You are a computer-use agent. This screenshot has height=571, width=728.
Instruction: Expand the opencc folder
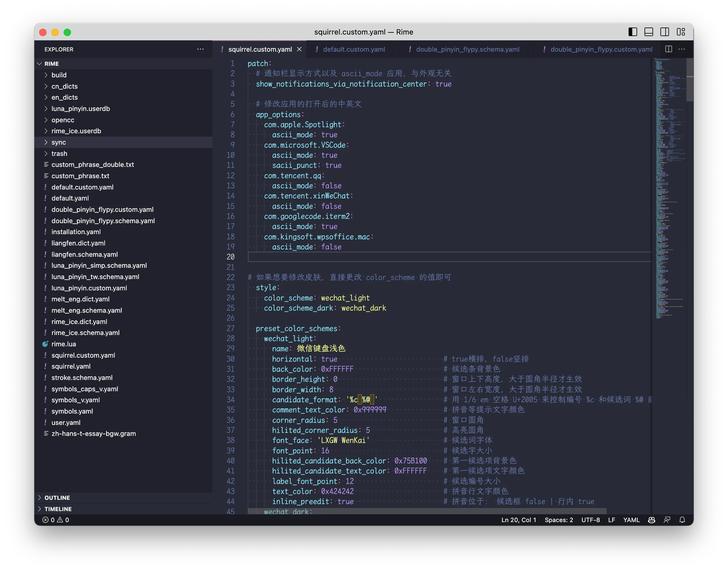tap(124, 120)
